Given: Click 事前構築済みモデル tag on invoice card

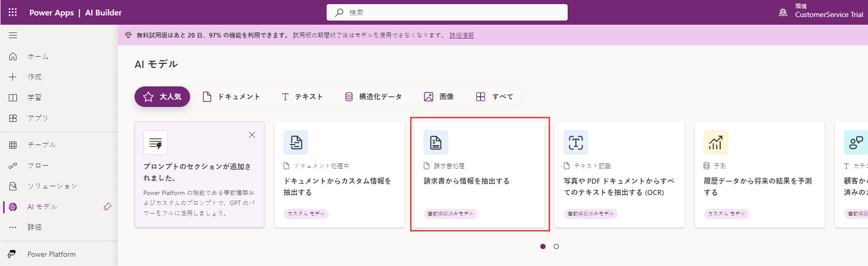Looking at the screenshot, I should tap(450, 214).
